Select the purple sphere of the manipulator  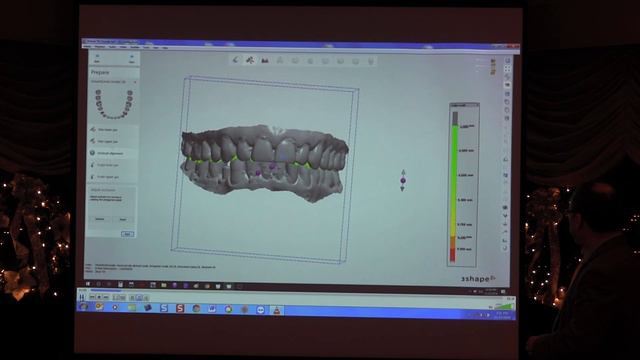coord(403,180)
